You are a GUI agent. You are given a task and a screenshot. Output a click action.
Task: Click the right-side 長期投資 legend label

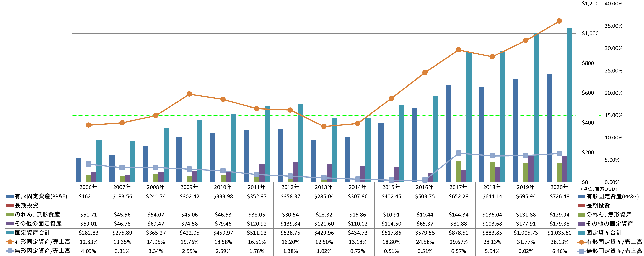[x=598, y=205]
